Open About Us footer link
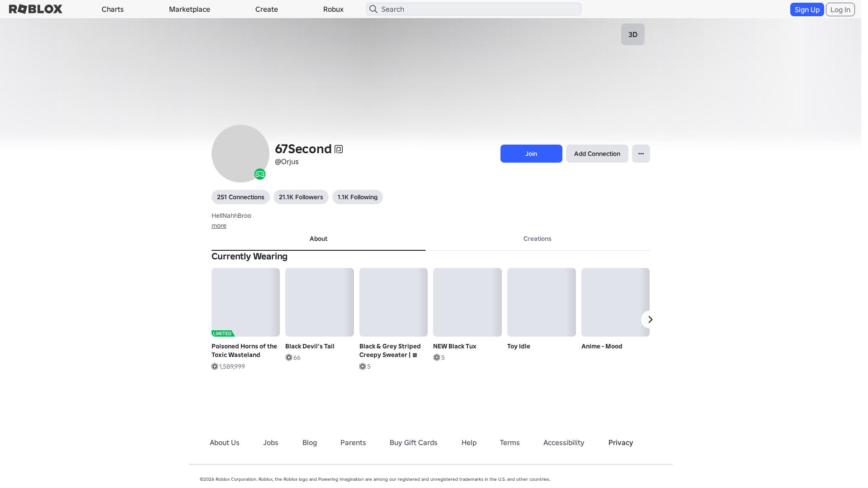Screen dimensions: 868x488 (x=225, y=442)
